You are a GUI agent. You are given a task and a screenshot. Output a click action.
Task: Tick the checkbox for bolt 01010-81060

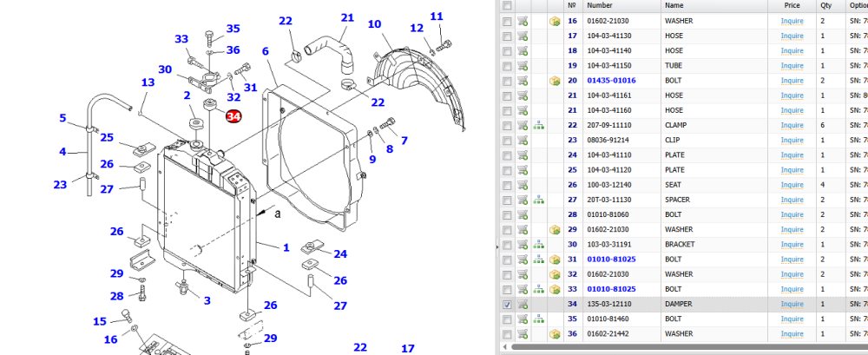507,215
